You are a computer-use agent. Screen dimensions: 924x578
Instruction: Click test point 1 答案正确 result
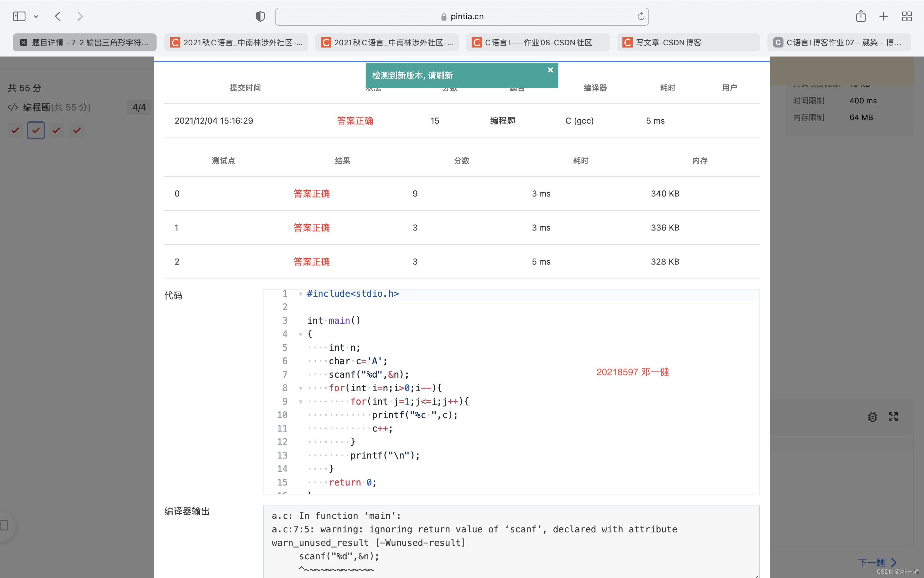(x=312, y=228)
